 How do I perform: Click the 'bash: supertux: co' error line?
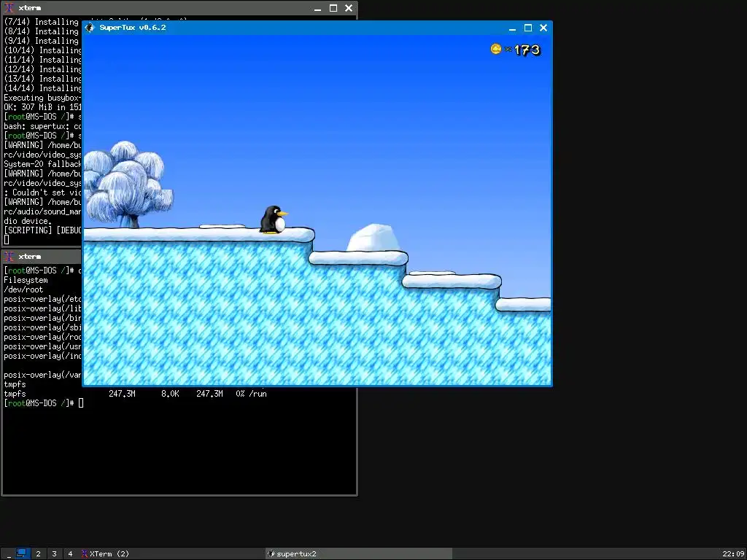pos(43,126)
